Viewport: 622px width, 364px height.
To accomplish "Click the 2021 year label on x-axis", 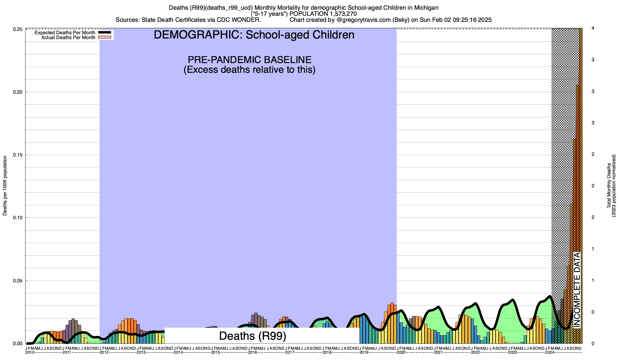I will click(438, 352).
